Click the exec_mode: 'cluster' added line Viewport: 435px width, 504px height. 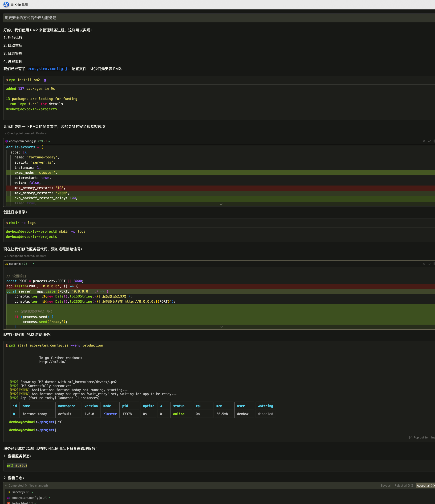[x=220, y=173]
